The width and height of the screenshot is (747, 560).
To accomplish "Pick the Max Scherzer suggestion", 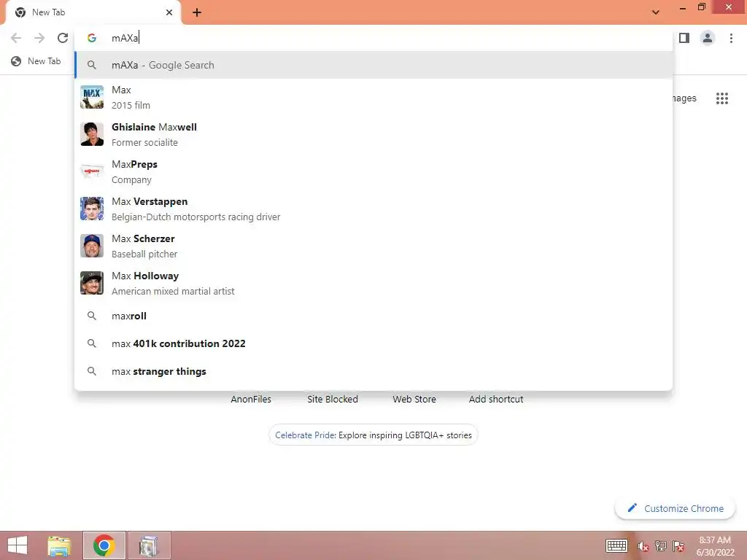I will point(373,246).
